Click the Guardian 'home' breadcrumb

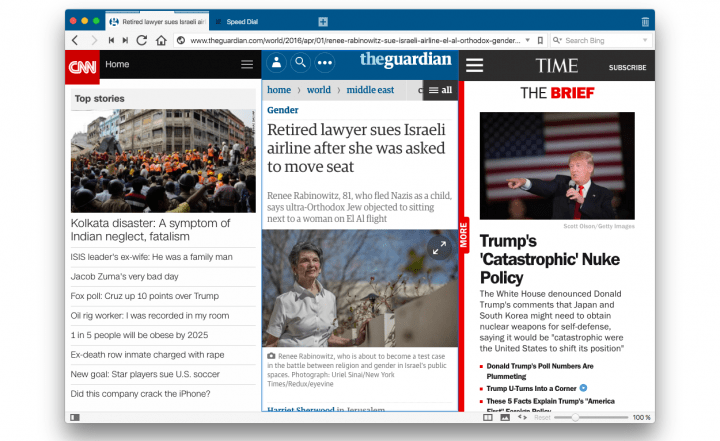point(279,90)
